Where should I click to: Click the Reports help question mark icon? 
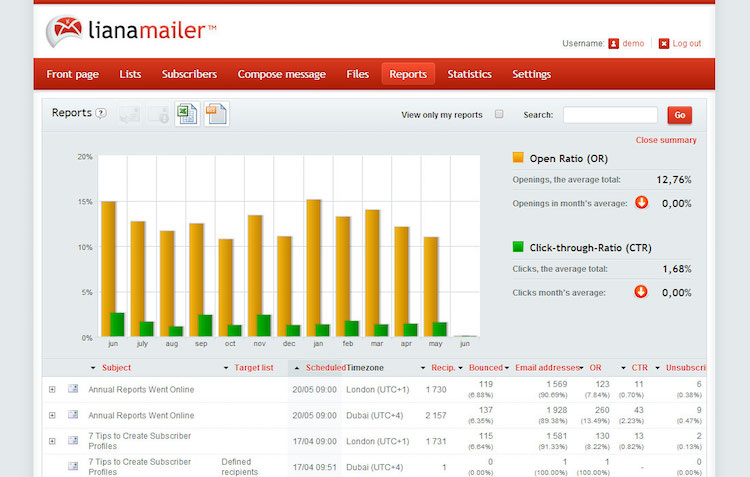[x=101, y=114]
